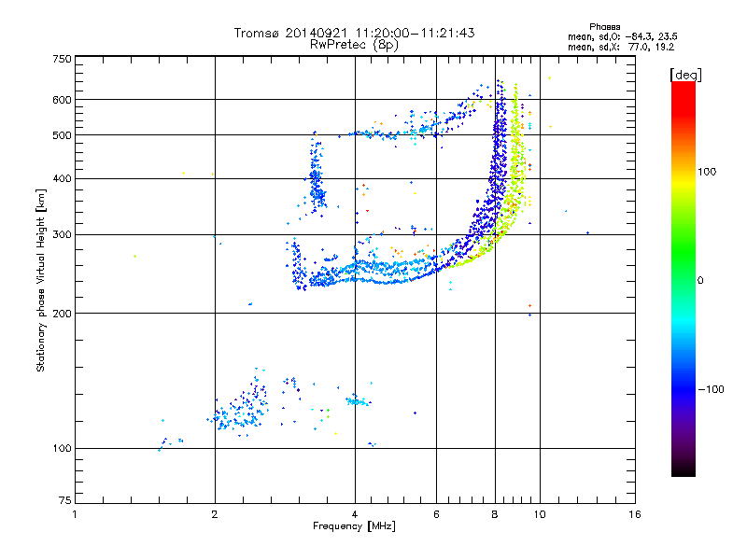Click the plot title 'Tromsø 20140921 11:20:00-11:21:43'

[354, 33]
